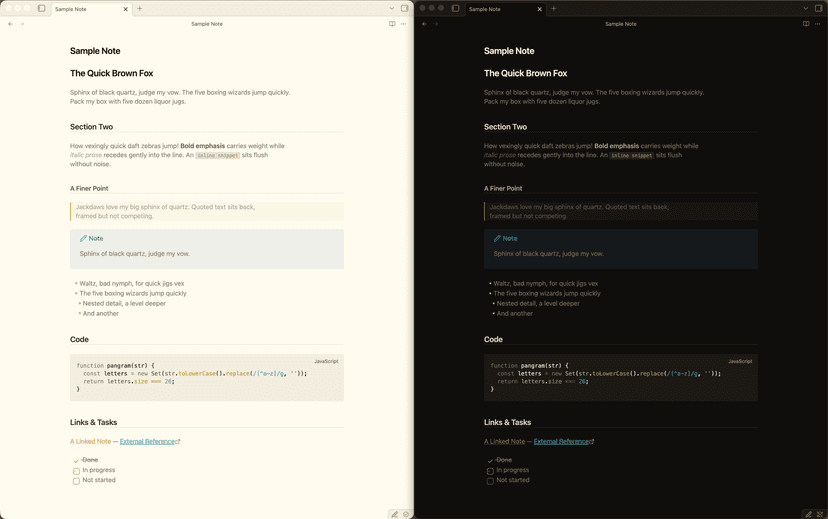Navigate forward in light window
Image resolution: width=828 pixels, height=519 pixels.
click(22, 24)
